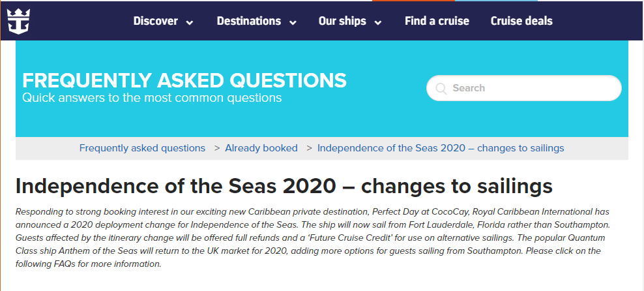Viewport: 644px width, 291px height.
Task: Click the italic intro paragraph text
Action: 313,238
